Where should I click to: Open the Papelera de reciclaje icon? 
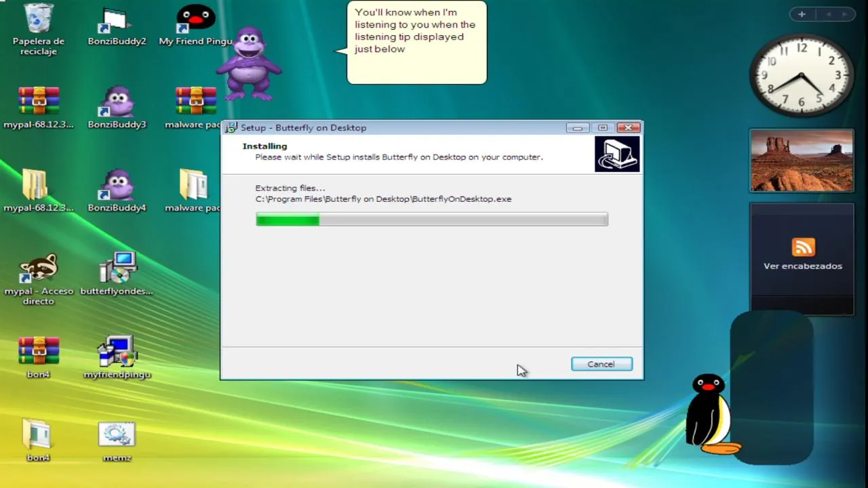click(39, 19)
